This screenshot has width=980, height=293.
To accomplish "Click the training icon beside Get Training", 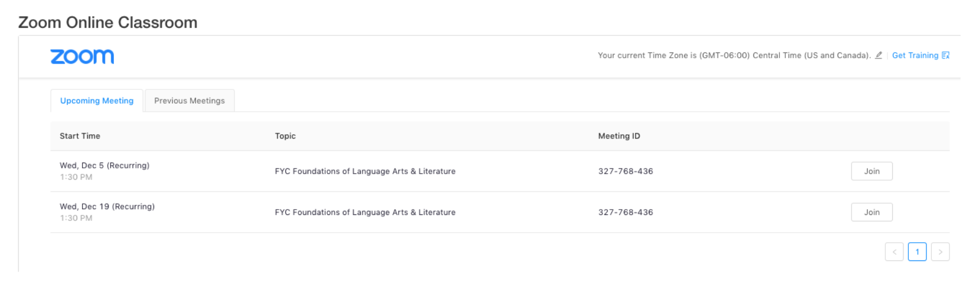I will [945, 55].
